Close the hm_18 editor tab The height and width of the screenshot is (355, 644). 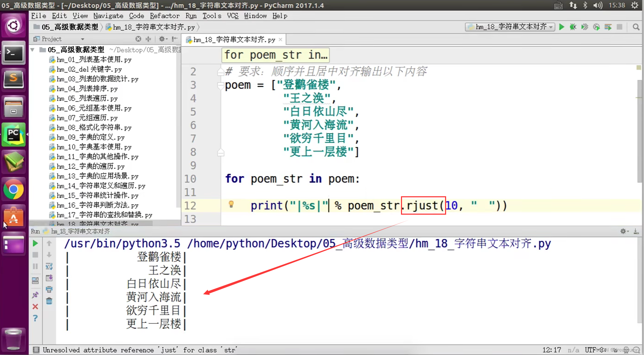click(281, 40)
